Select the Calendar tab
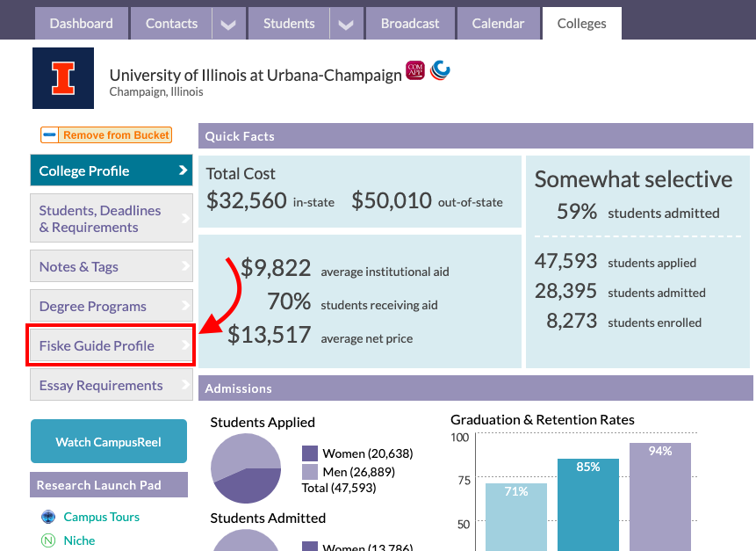 click(x=499, y=24)
